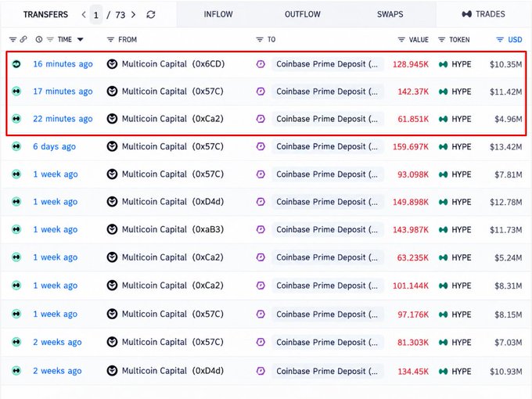This screenshot has width=532, height=399.
Task: Click chain icon on 17 minutes ago row
Action: click(16, 92)
